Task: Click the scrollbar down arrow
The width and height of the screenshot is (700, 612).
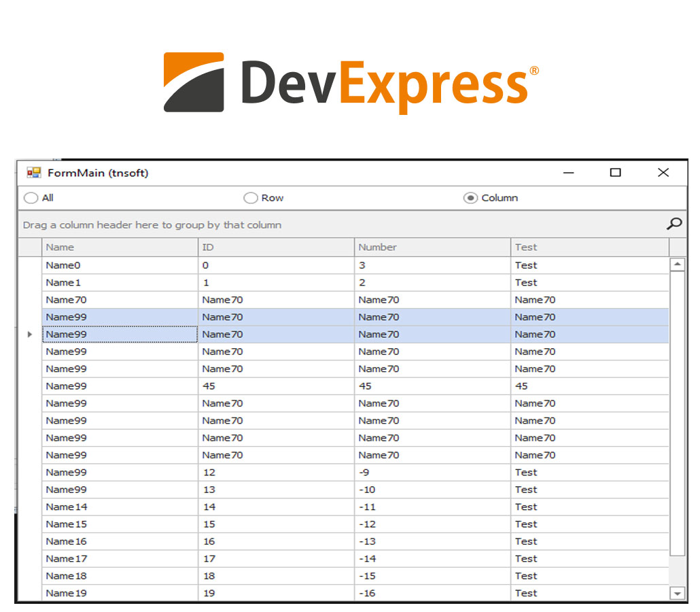Action: 677,593
